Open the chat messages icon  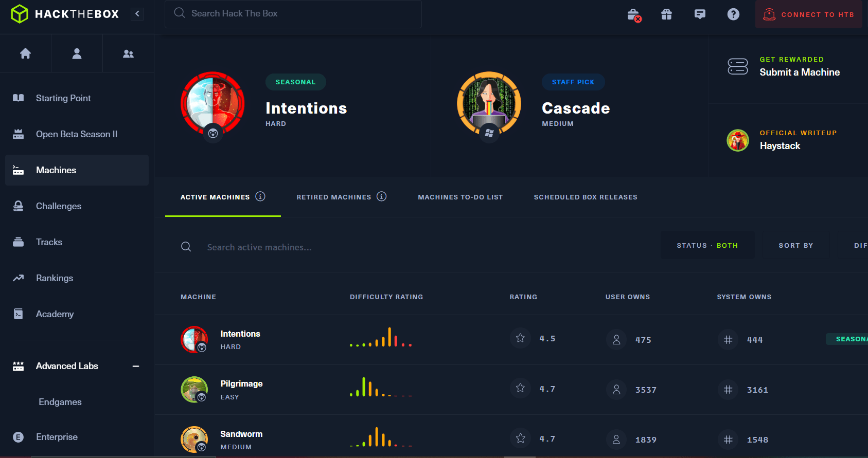click(x=700, y=14)
